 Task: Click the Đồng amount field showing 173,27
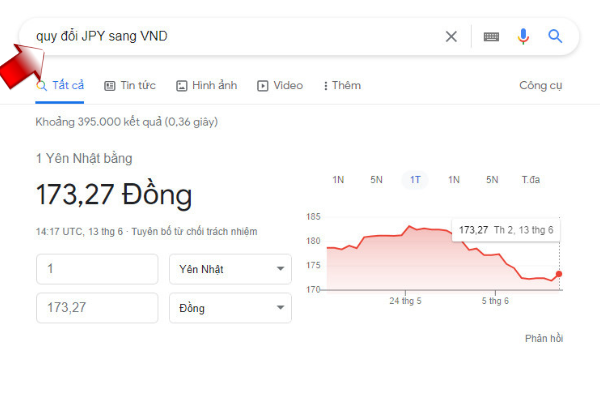tap(97, 308)
